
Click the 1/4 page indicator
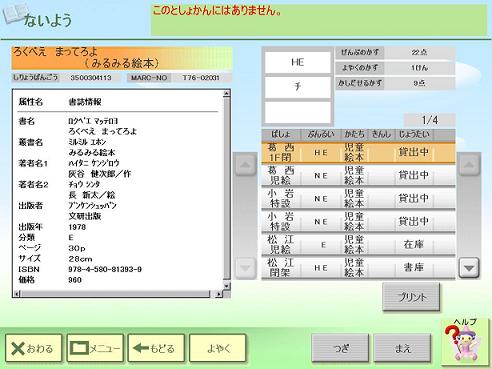[430, 120]
